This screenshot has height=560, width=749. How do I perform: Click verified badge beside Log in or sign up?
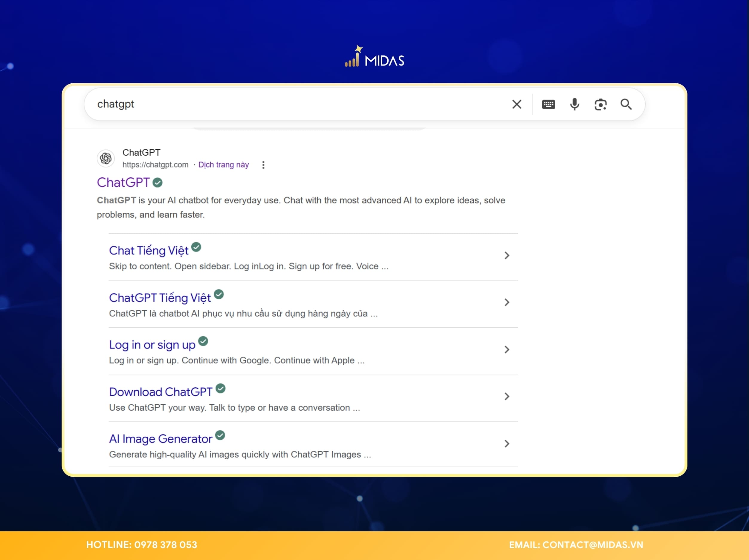tap(203, 341)
